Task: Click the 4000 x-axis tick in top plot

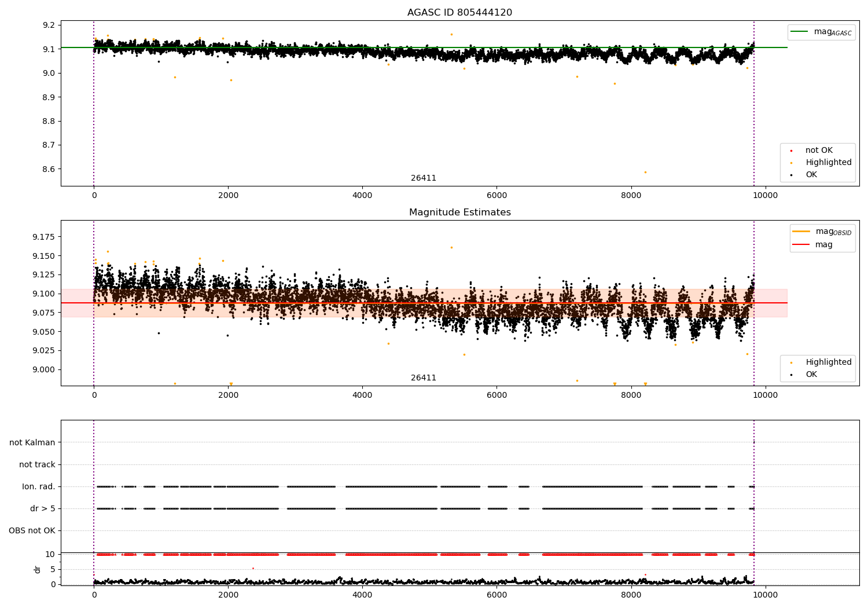Action: click(x=362, y=195)
